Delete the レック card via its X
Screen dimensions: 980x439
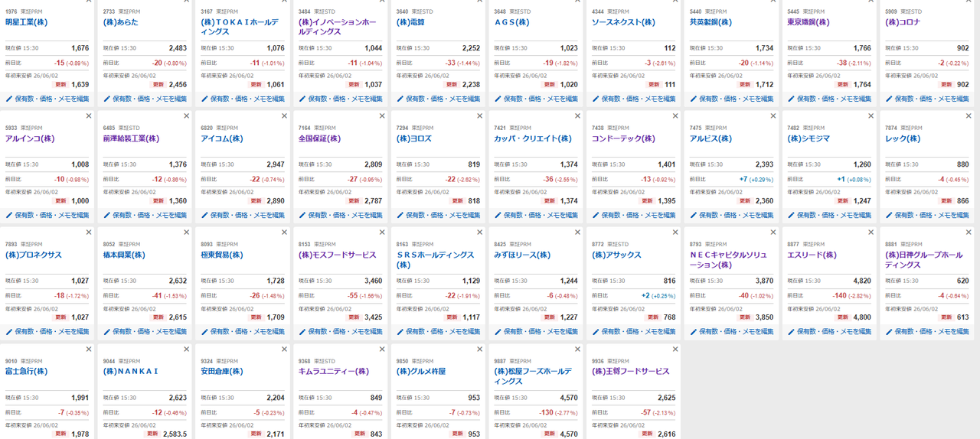(x=969, y=116)
